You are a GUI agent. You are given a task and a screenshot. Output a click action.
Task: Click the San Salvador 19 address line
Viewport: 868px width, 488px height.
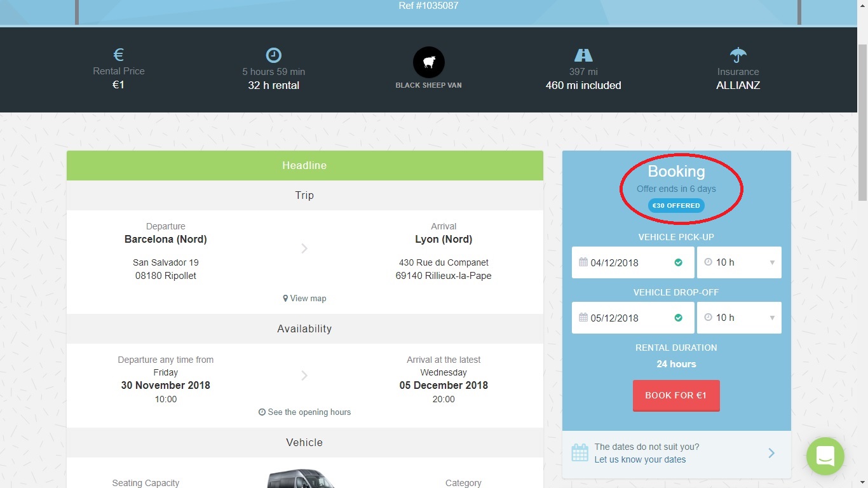[x=166, y=262]
